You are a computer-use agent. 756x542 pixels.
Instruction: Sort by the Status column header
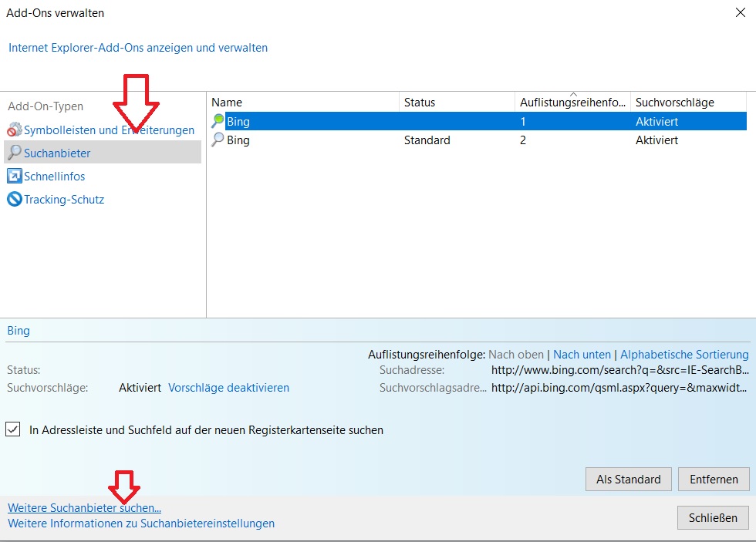pyautogui.click(x=457, y=102)
